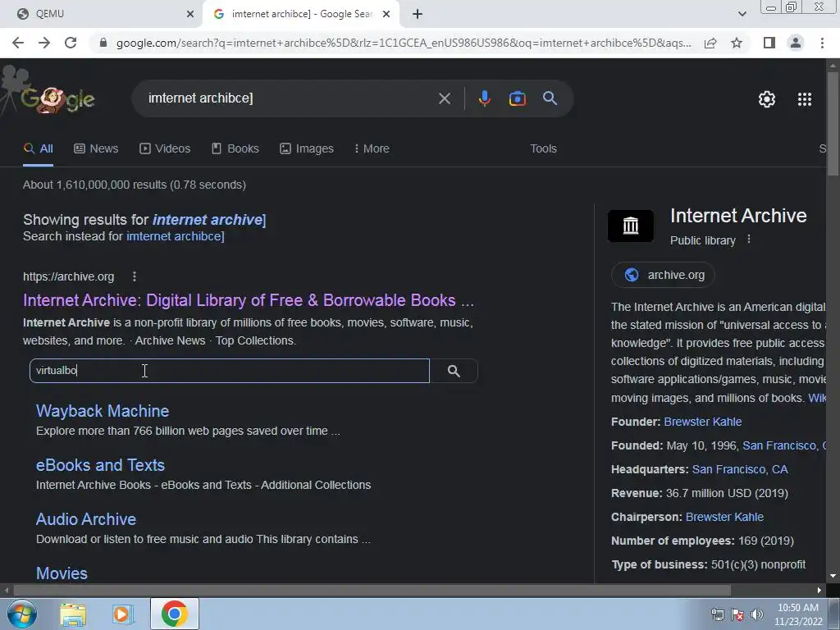Screen dimensions: 840x630
Task: Click Internet Archive panel logo thumbnail
Action: pyautogui.click(x=631, y=226)
